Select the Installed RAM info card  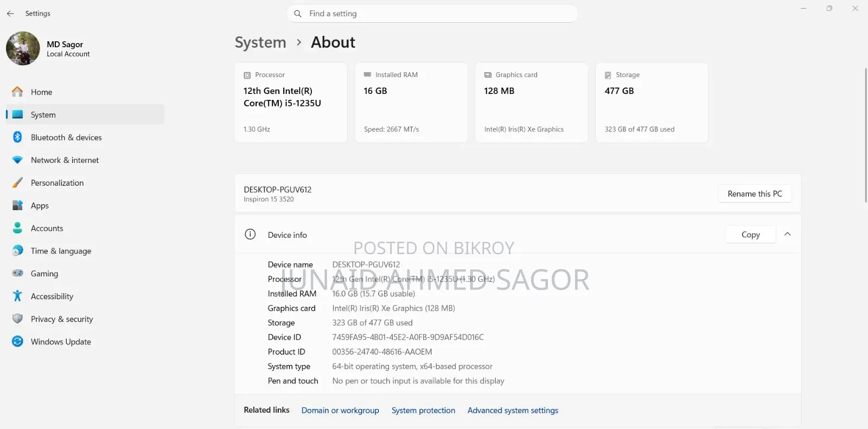point(411,103)
